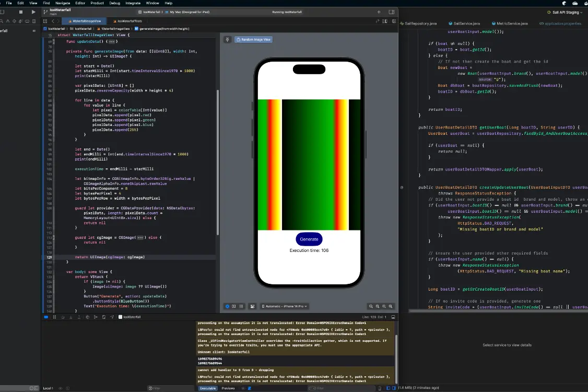
Task: Click the Xcode code editor vertical scrollbar
Action: (218, 162)
